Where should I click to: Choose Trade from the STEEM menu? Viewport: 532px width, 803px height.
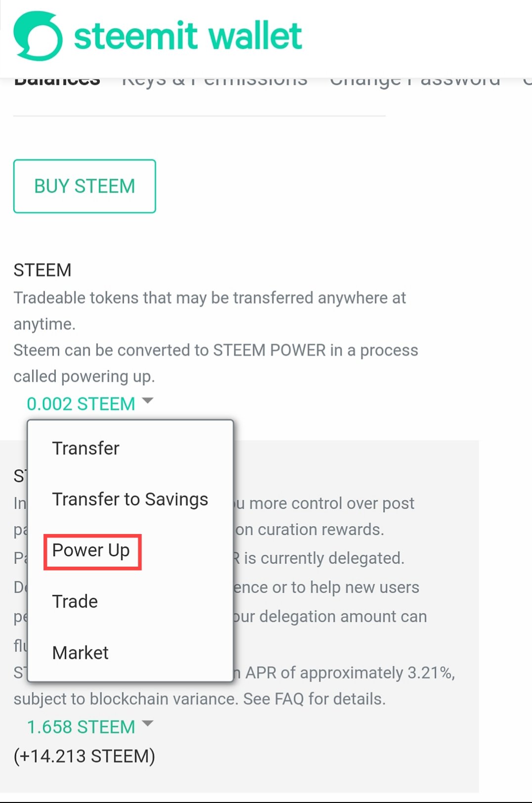[75, 601]
